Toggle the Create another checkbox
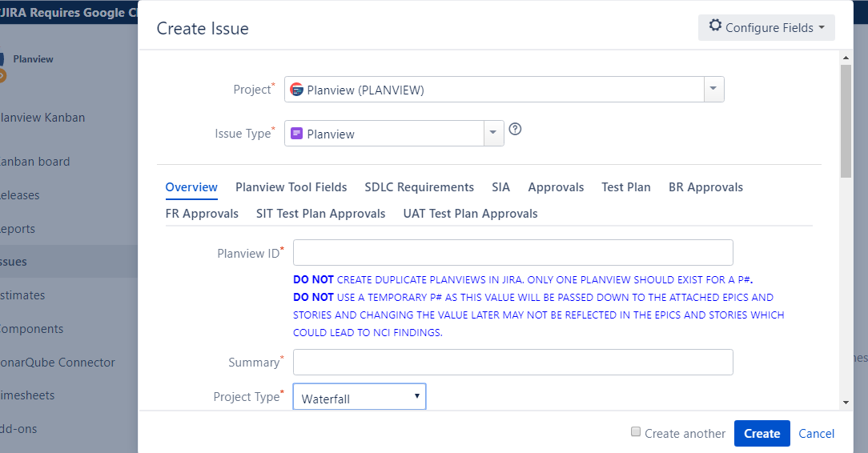 tap(636, 431)
